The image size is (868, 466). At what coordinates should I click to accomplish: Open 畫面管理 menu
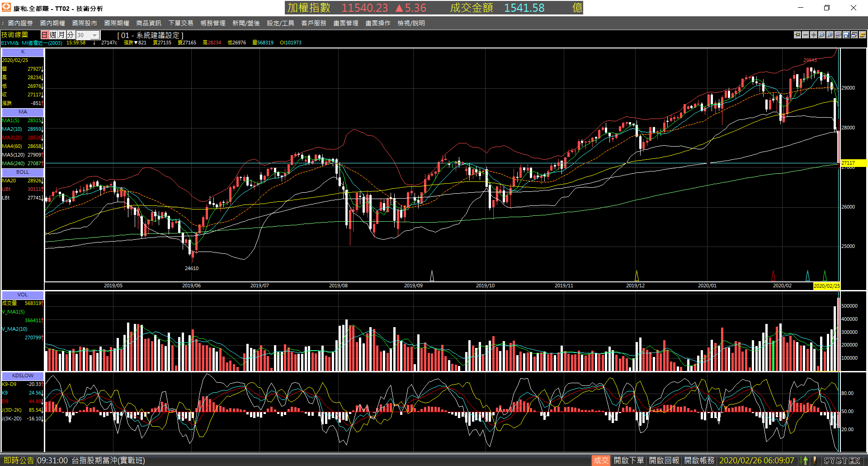(346, 23)
